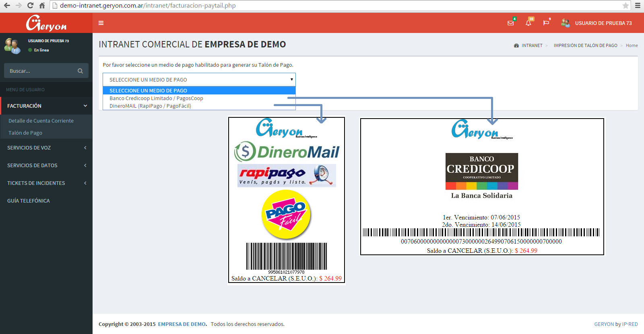The image size is (644, 334).
Task: Click Credicoop coupon barcode
Action: 481,232
